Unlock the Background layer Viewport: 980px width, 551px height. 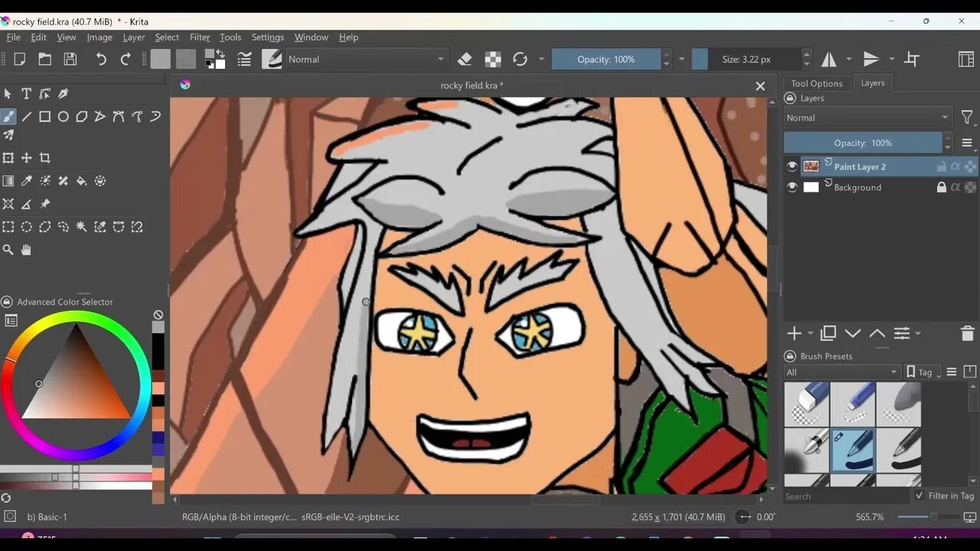point(942,187)
